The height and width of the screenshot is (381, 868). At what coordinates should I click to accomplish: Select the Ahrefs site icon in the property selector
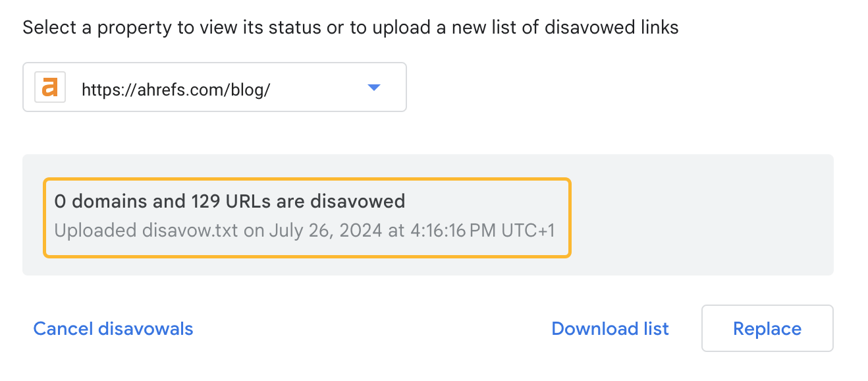(x=49, y=86)
